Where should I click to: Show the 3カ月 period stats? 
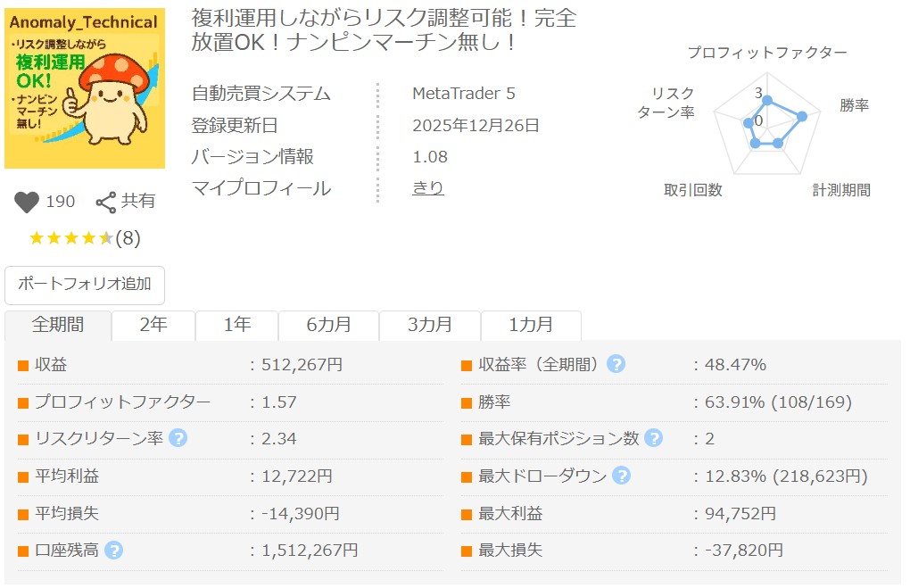click(430, 325)
